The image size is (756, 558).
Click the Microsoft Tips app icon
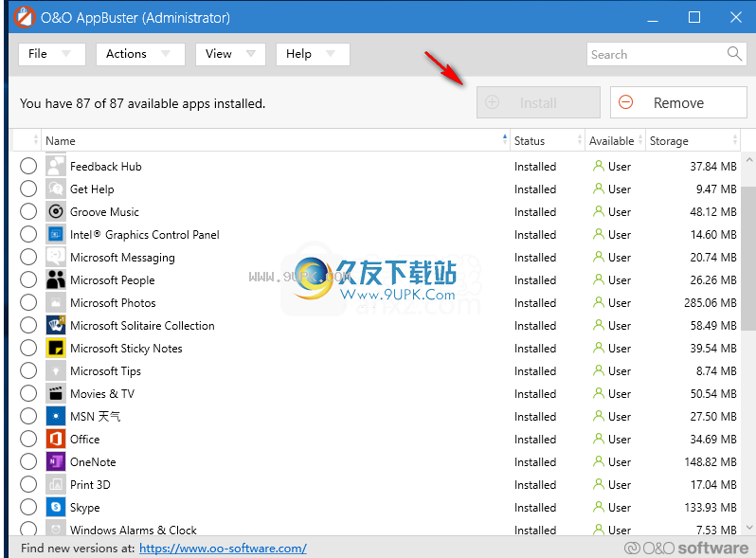click(56, 370)
